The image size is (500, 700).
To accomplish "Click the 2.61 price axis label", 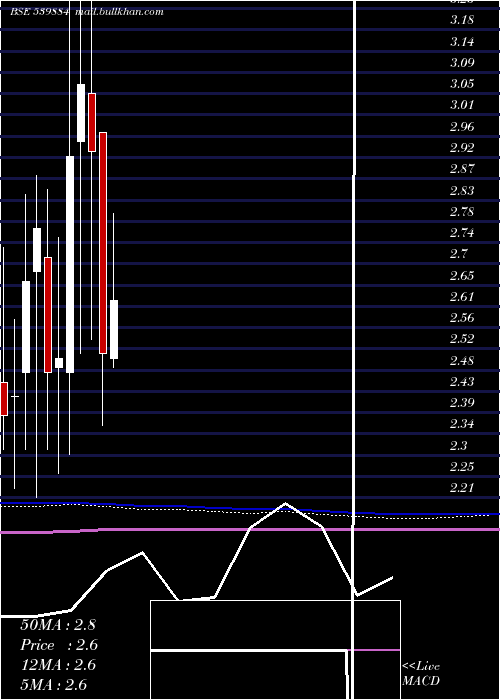I will point(462,296).
